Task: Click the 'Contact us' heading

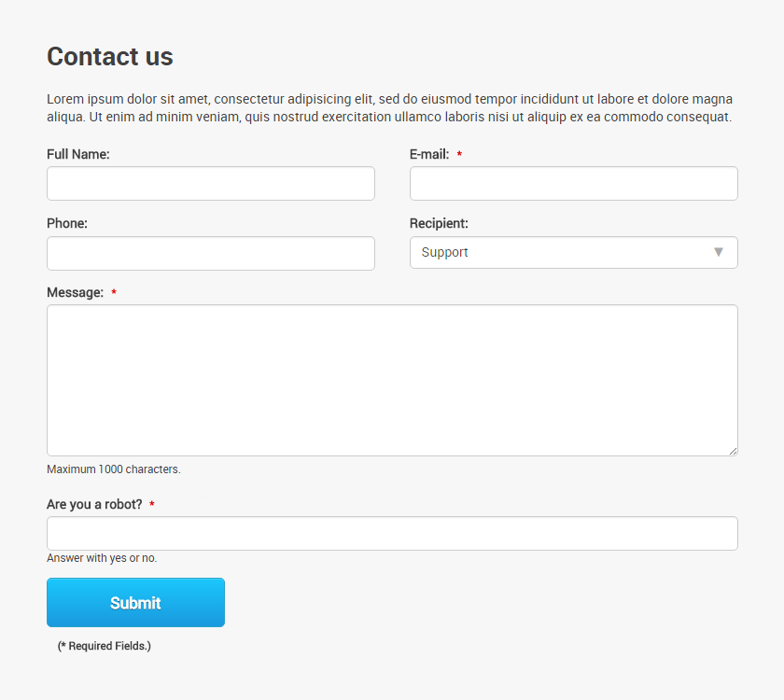Action: pos(110,56)
